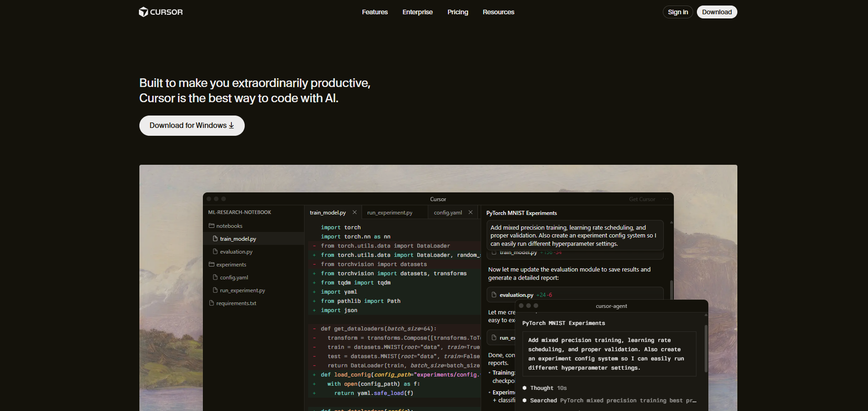Click the Cursor logo in the header
868x411 pixels.
click(x=161, y=12)
